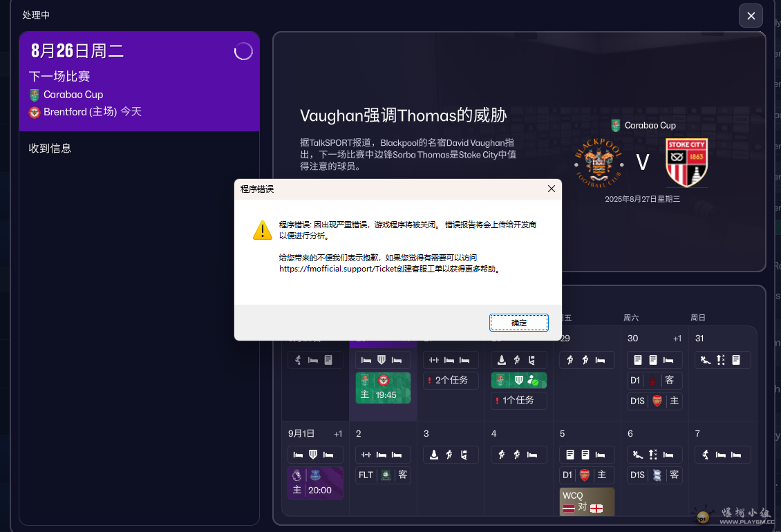781x532 pixels.
Task: Open the D1 home fixture on September 5
Action: (587, 475)
